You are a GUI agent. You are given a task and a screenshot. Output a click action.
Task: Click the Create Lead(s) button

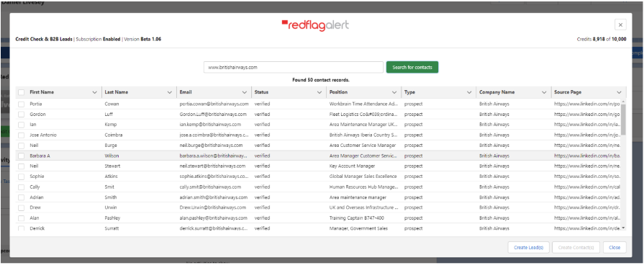click(528, 247)
